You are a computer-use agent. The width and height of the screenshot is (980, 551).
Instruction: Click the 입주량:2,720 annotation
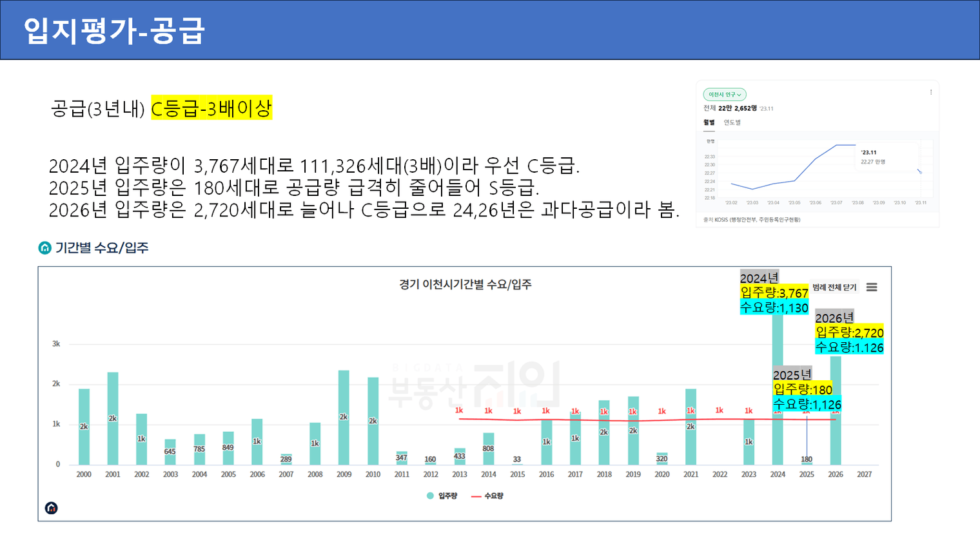(x=850, y=332)
